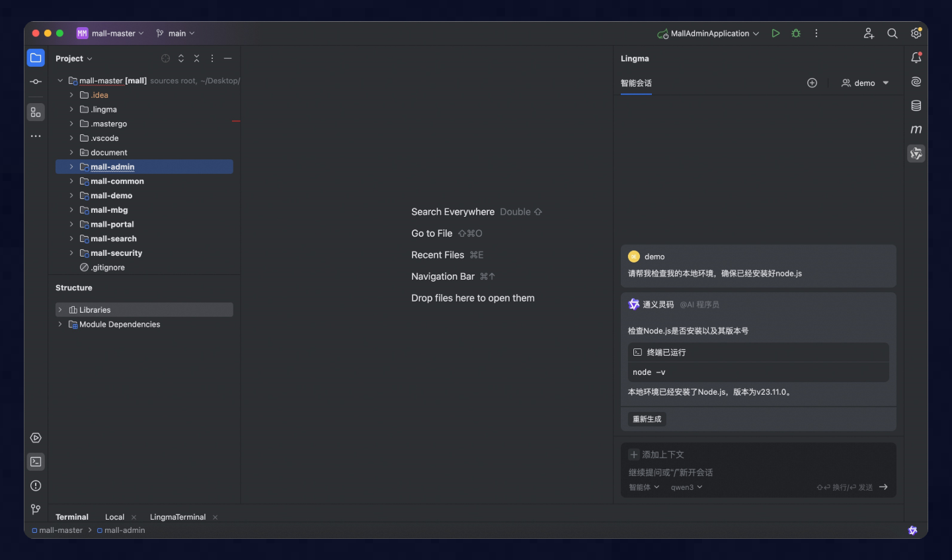Expand the mall-admin module folder
This screenshot has width=952, height=560.
(x=72, y=167)
